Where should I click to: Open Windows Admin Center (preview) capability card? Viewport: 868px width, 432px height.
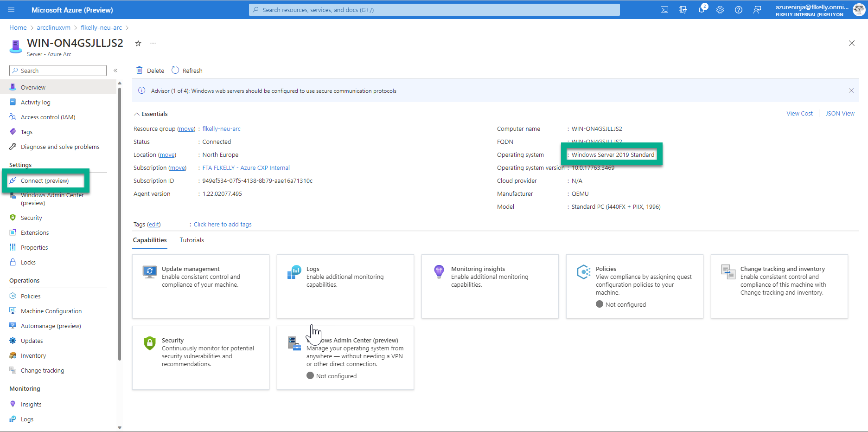345,358
